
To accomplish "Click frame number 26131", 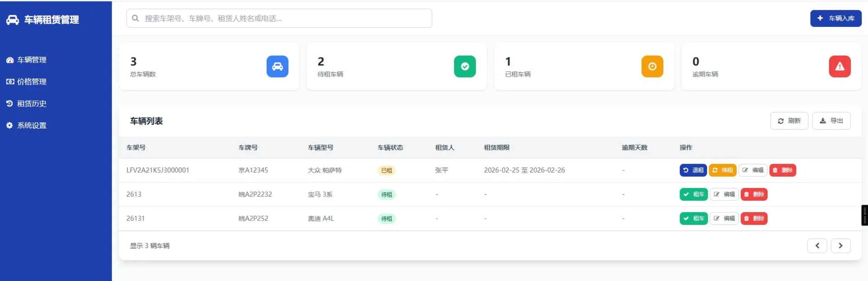I will pyautogui.click(x=135, y=218).
